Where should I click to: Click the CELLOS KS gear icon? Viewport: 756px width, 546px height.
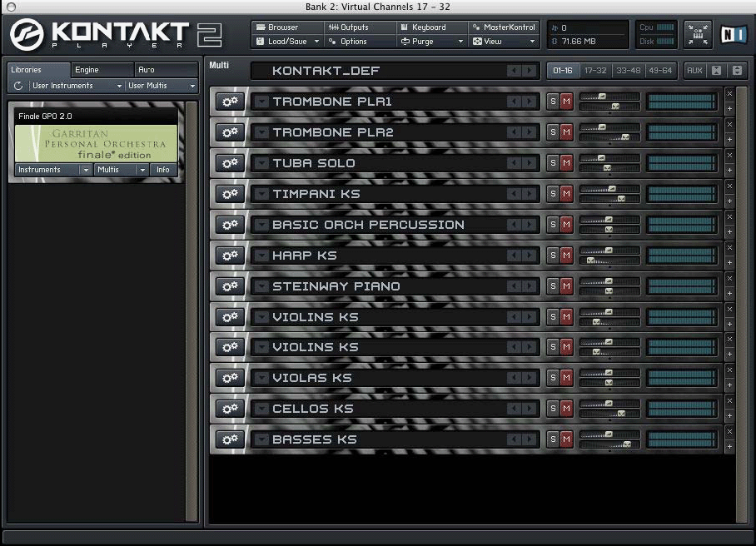(x=230, y=409)
